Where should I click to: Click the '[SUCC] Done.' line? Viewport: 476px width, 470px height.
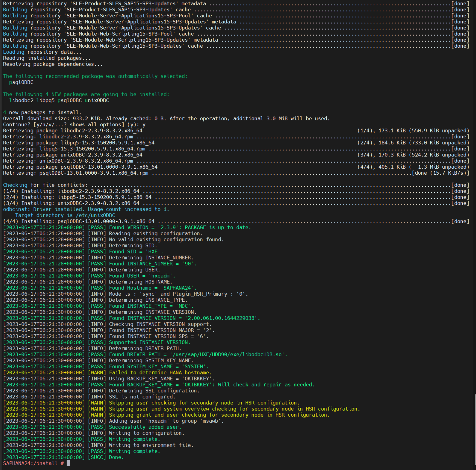pyautogui.click(x=64, y=457)
